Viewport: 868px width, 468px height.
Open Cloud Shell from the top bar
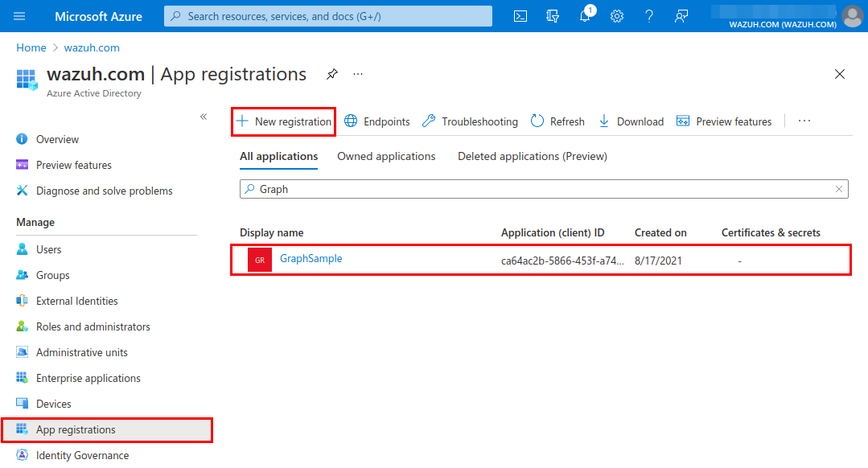pyautogui.click(x=520, y=16)
